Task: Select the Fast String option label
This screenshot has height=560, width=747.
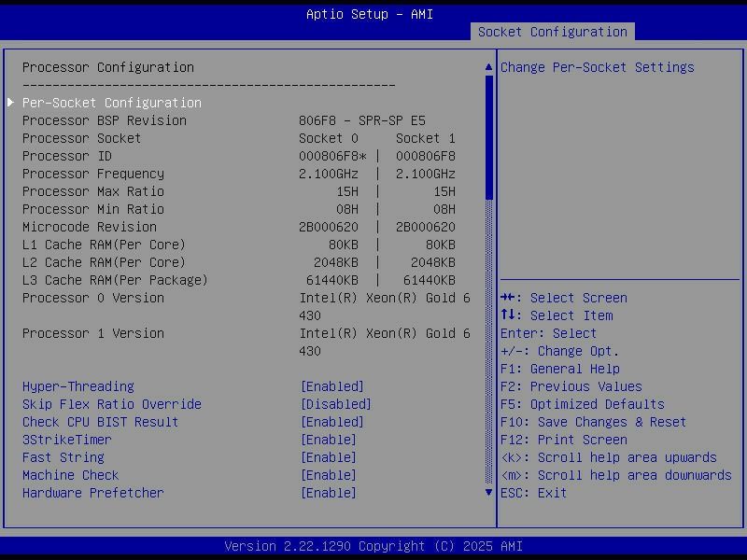Action: (63, 457)
